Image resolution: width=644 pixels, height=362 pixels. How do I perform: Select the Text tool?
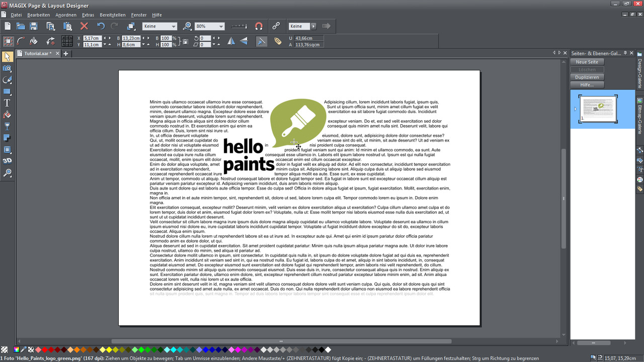tap(7, 103)
